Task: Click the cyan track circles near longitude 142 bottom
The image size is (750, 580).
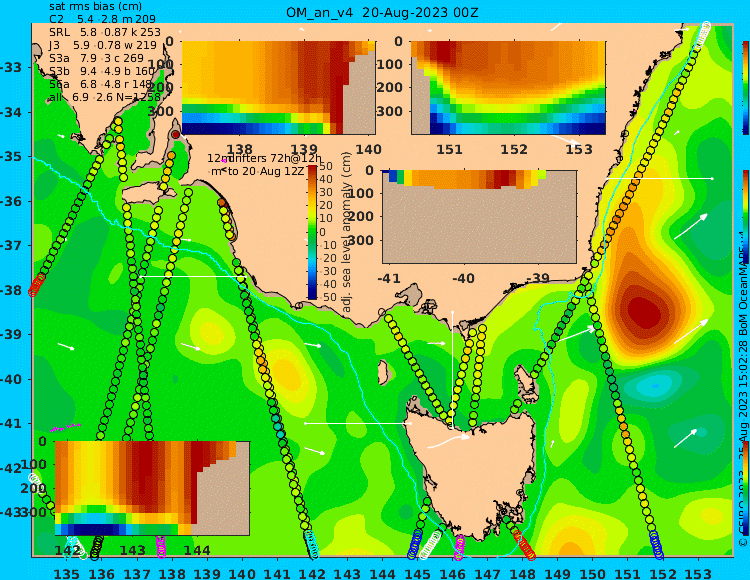Action: 312,544
